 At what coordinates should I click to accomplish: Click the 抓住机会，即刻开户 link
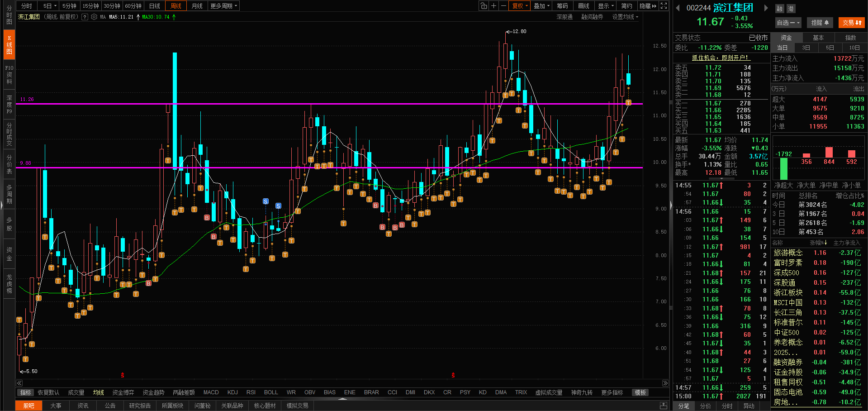721,57
